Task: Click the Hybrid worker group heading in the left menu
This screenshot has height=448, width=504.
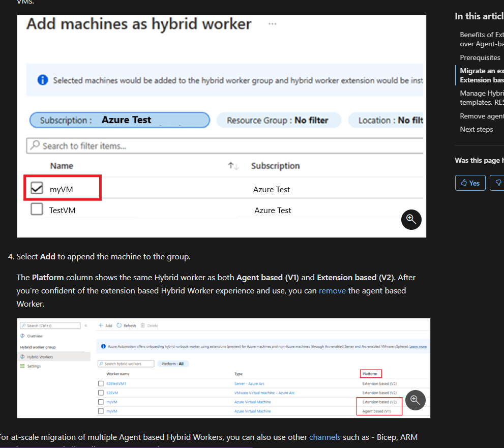Action: [38, 347]
